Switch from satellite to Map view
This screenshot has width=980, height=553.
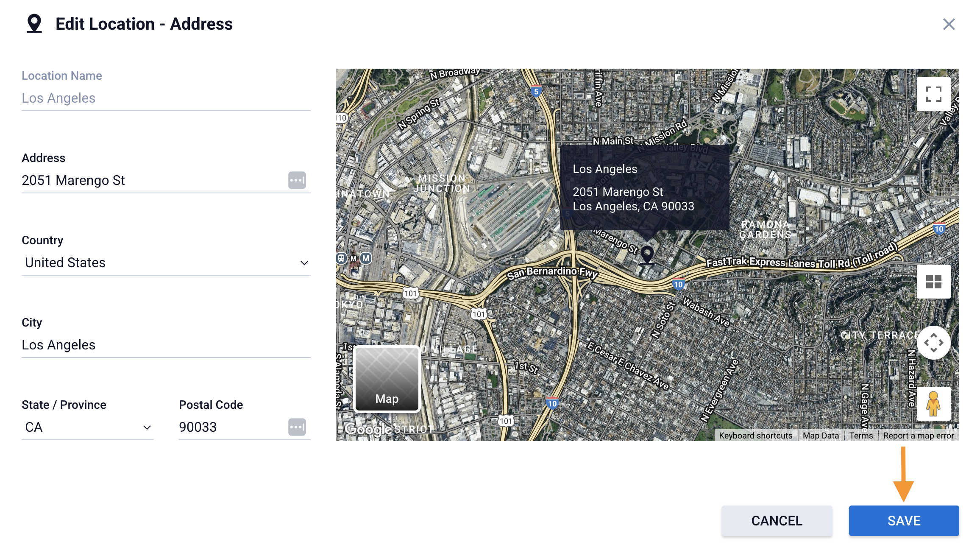tap(386, 379)
